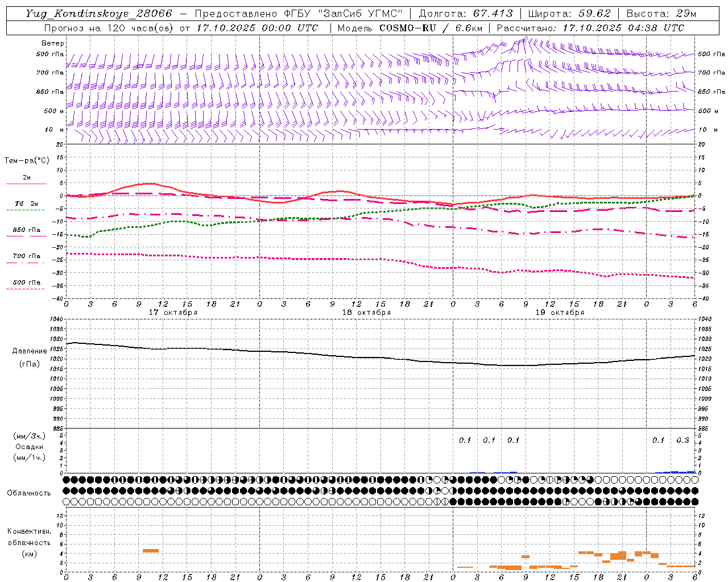Select the 18 октября date label

click(366, 313)
